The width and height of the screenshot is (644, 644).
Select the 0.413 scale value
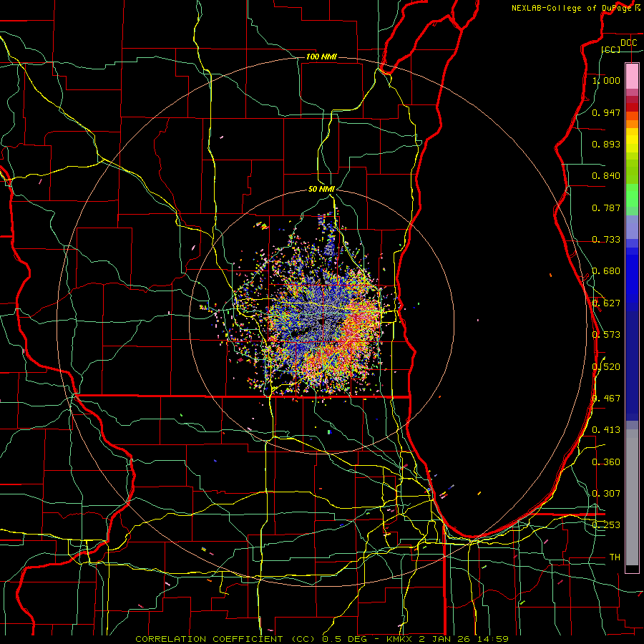[x=606, y=429]
